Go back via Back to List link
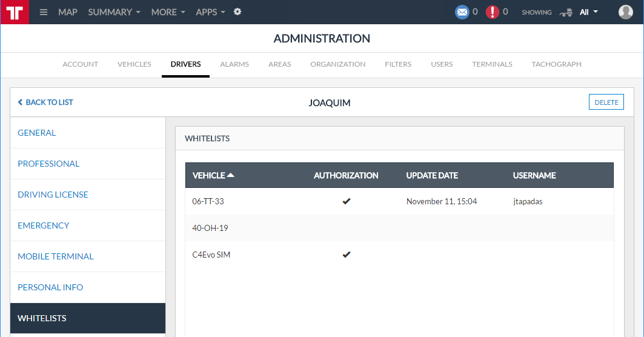644x337 pixels. [45, 102]
